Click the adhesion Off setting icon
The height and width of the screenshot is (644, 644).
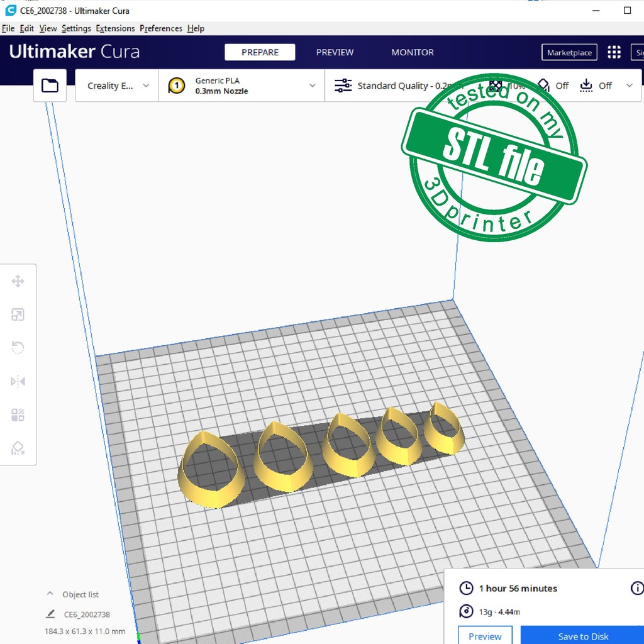pos(586,86)
